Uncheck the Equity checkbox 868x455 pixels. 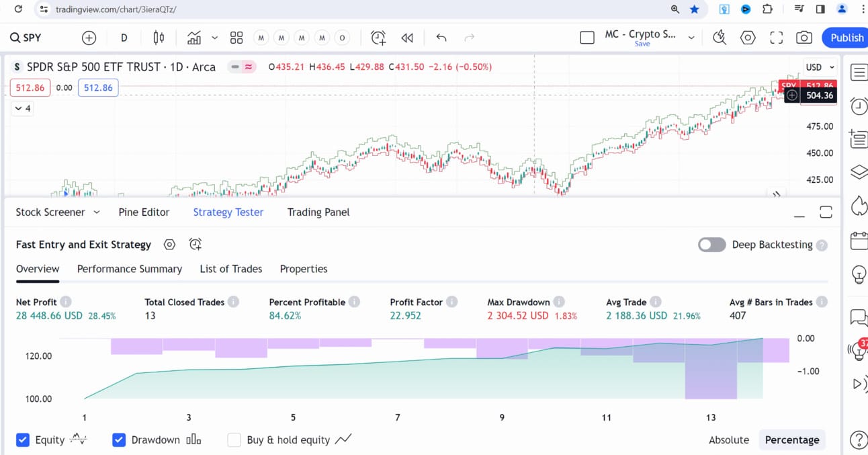(23, 440)
